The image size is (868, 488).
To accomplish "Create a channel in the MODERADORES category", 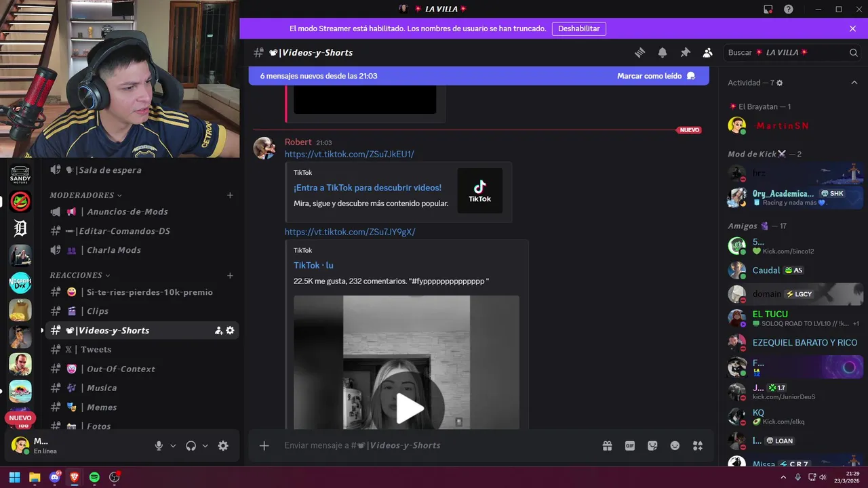I will [230, 195].
